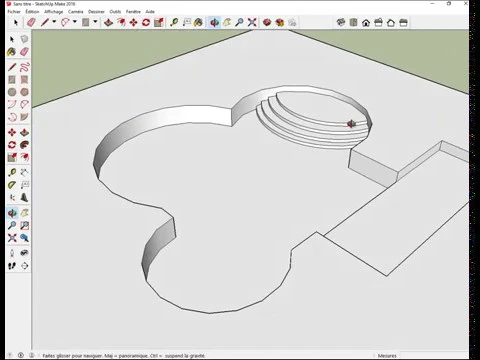Click the Mesures input field

433,355
